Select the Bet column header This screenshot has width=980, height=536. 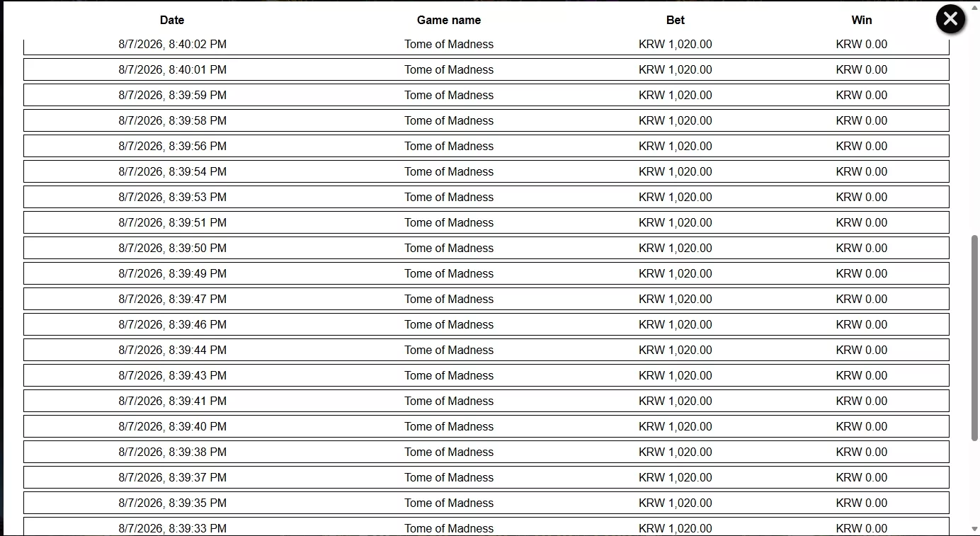676,21
